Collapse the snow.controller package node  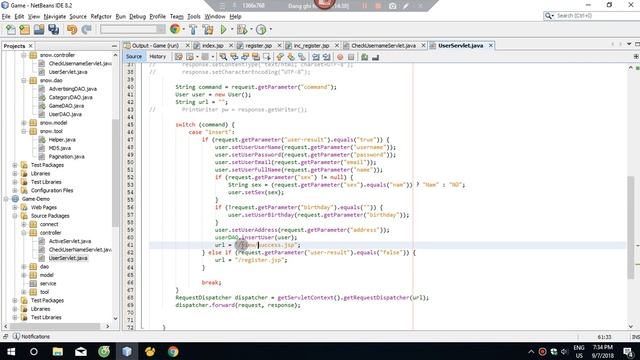point(24,55)
